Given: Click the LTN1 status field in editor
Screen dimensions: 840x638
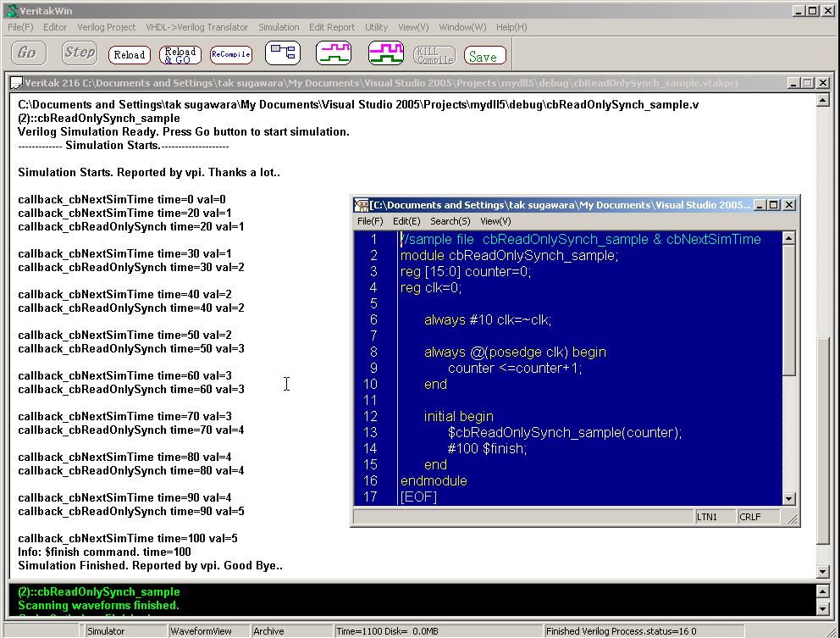Looking at the screenshot, I should click(716, 517).
